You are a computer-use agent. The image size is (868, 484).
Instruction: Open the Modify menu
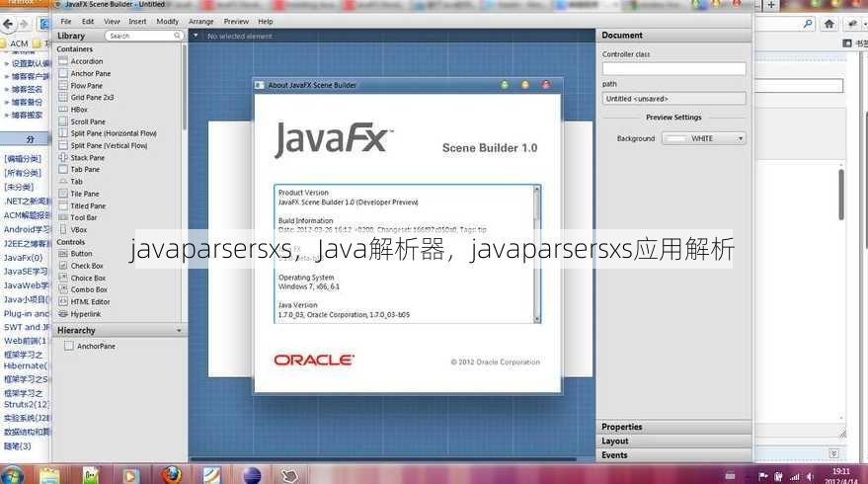point(167,22)
